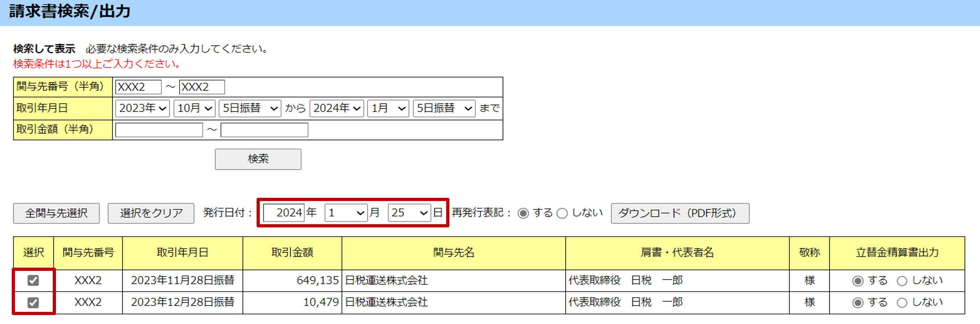Viewport: 980px width, 324px height.
Task: Open the 2023年 start year dropdown
Action: pyautogui.click(x=142, y=108)
